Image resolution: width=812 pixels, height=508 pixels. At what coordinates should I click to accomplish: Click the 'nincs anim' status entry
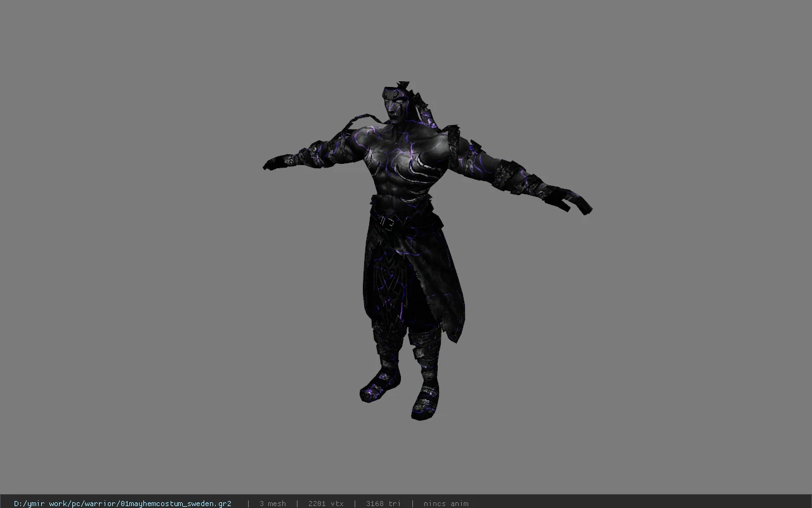tap(446, 504)
